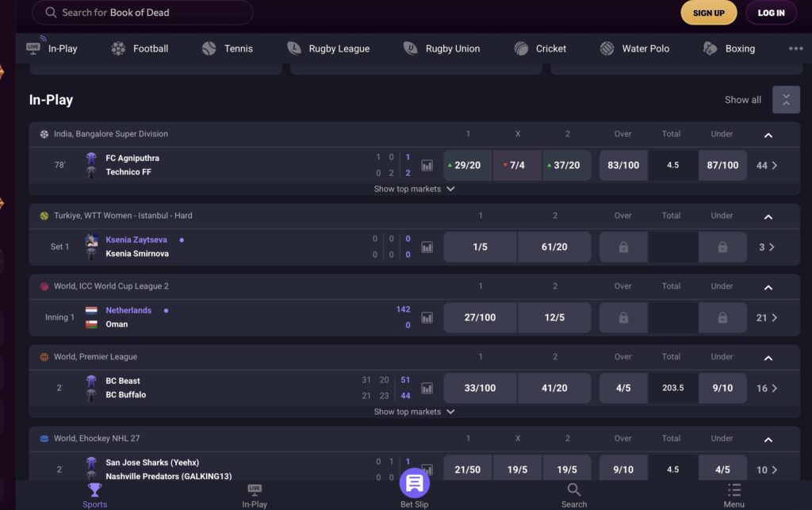Select the Tennis ball icon
812x510 pixels.
tap(209, 48)
